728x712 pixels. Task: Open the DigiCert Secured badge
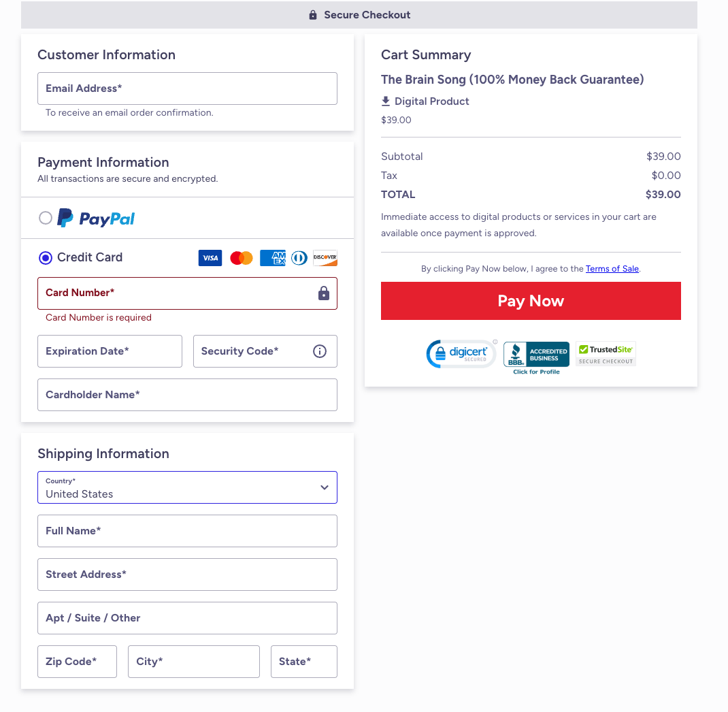tap(461, 354)
